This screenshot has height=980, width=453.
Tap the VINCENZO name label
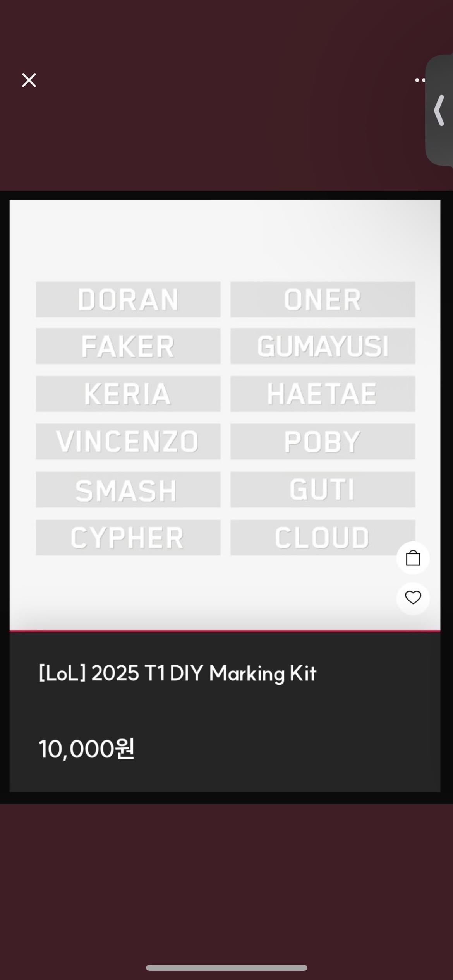tap(128, 442)
